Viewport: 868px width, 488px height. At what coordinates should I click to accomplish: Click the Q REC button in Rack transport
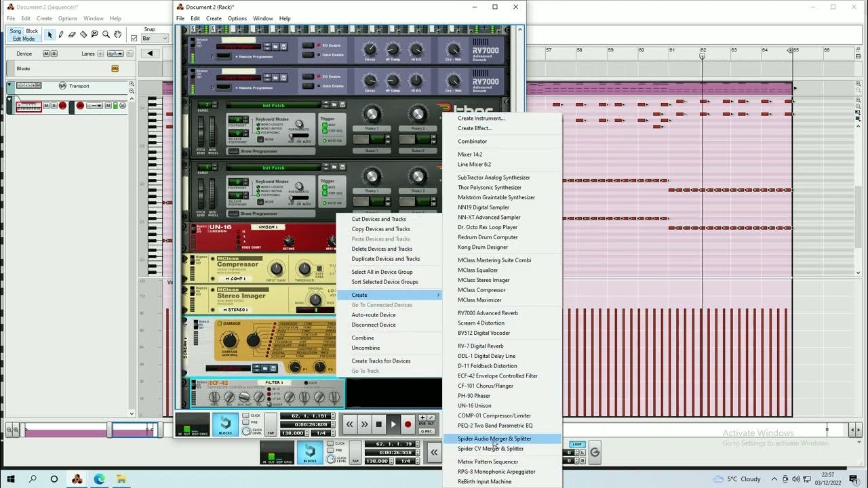[x=427, y=432]
